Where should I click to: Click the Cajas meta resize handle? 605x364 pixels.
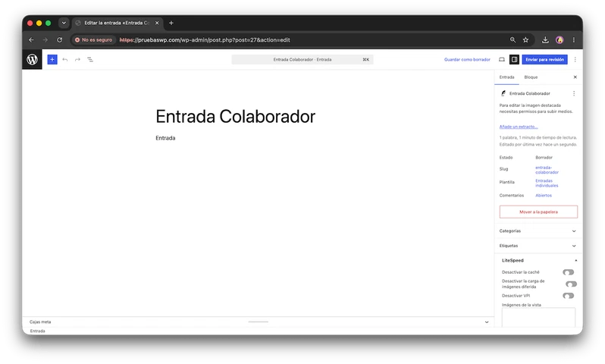click(258, 322)
